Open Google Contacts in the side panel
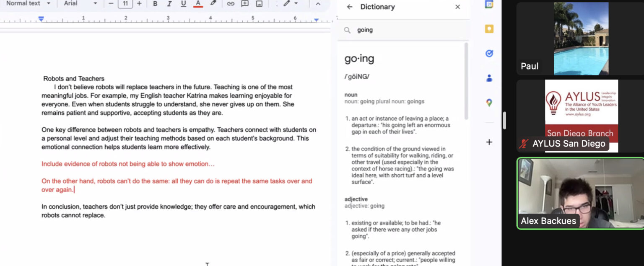 (x=489, y=78)
